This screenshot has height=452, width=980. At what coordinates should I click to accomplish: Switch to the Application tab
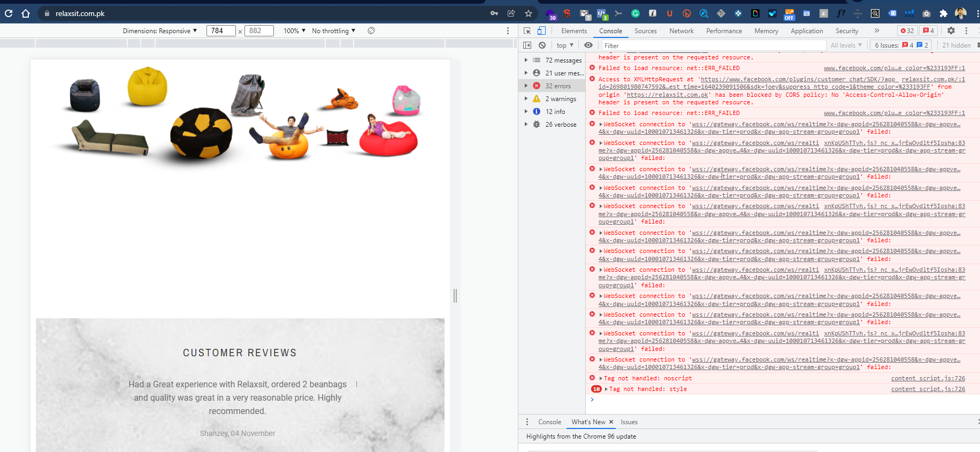[807, 31]
